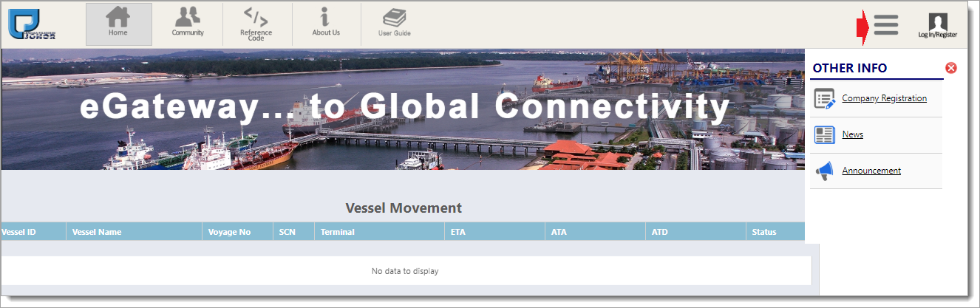The height and width of the screenshot is (308, 980).
Task: Open the Community people icon
Action: point(188,16)
